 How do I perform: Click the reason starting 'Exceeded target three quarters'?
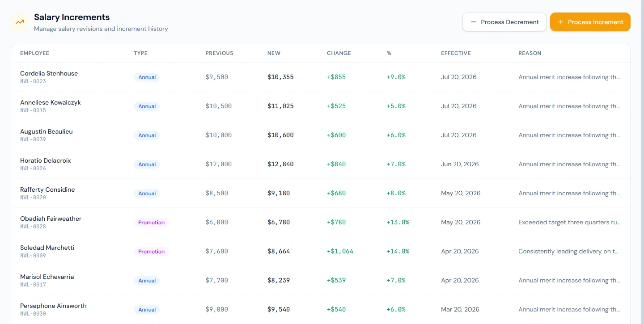569,222
